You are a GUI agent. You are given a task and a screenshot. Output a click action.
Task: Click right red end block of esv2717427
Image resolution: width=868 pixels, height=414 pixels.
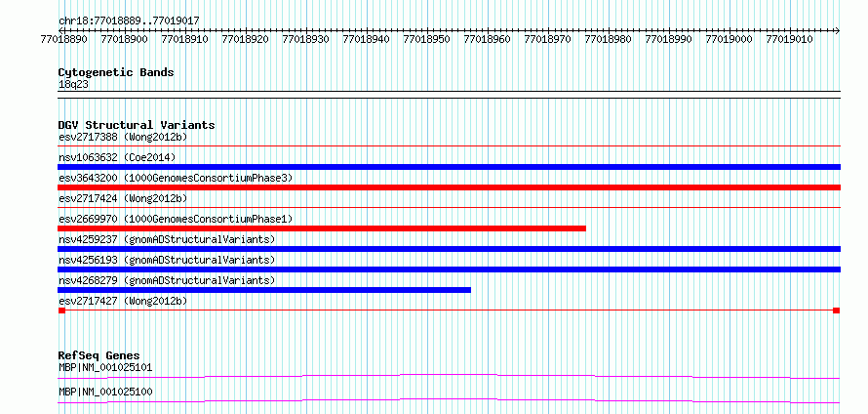(x=837, y=310)
